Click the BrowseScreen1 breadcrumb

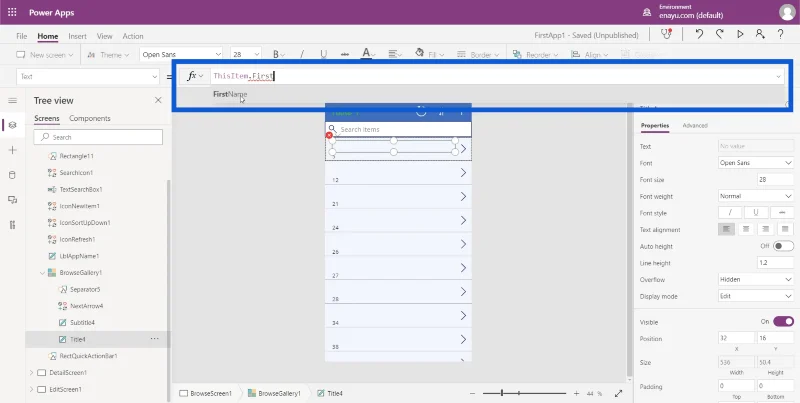click(206, 393)
